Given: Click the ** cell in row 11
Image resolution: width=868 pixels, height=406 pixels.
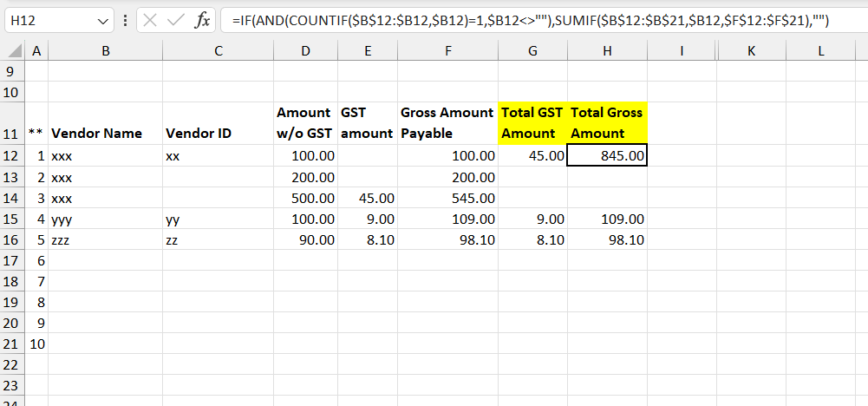Looking at the screenshot, I should [36, 123].
